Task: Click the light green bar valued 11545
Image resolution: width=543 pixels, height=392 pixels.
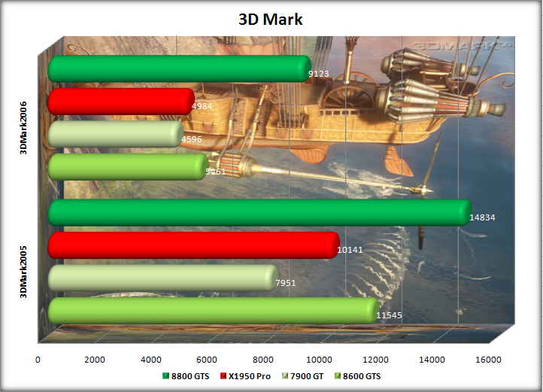Action: pos(212,311)
